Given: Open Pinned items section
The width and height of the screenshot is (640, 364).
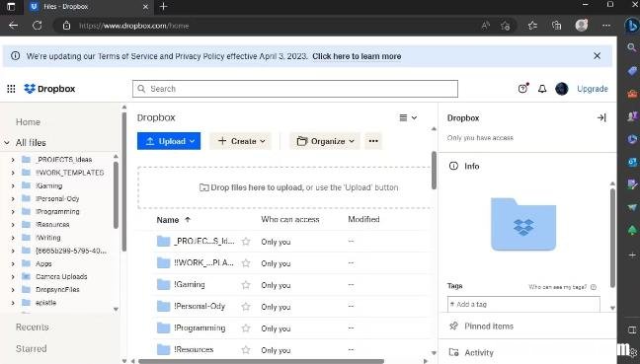Looking at the screenshot, I should (x=489, y=327).
